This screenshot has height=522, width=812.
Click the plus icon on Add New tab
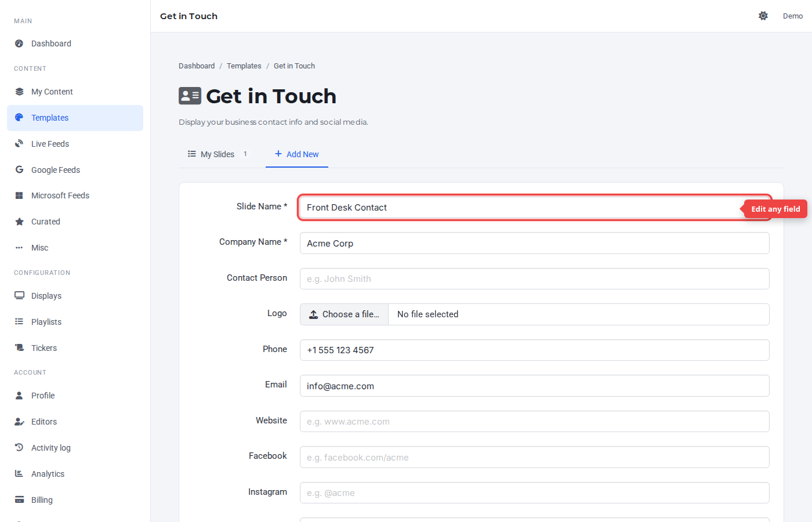point(278,154)
